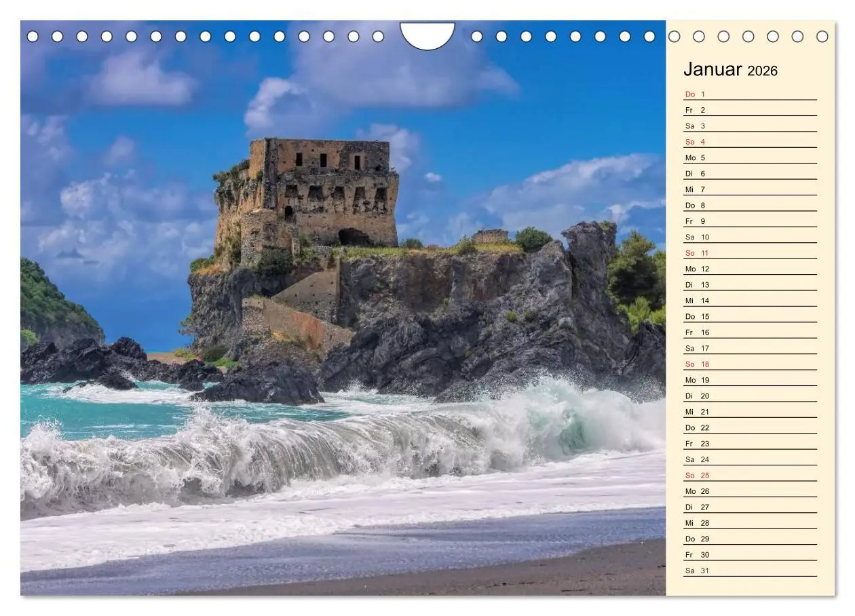Select the Sunday row 'So 18'

point(750,364)
